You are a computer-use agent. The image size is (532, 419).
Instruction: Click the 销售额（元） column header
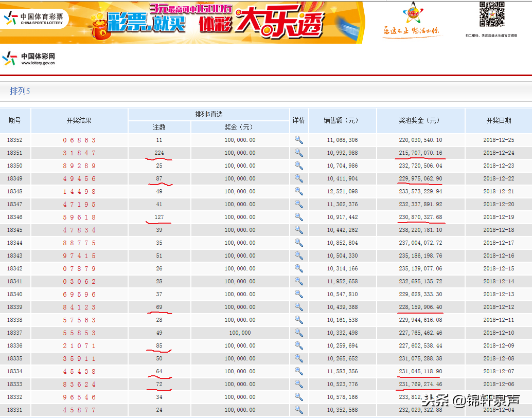[342, 120]
